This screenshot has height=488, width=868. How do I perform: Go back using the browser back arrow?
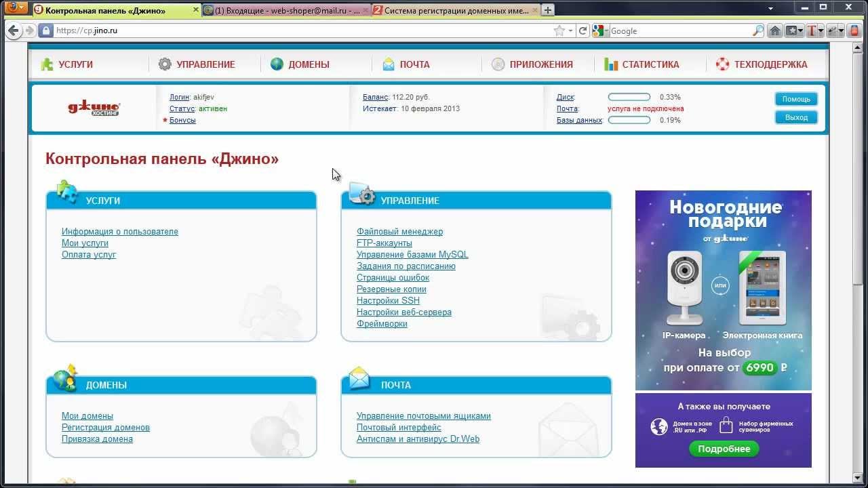click(14, 30)
